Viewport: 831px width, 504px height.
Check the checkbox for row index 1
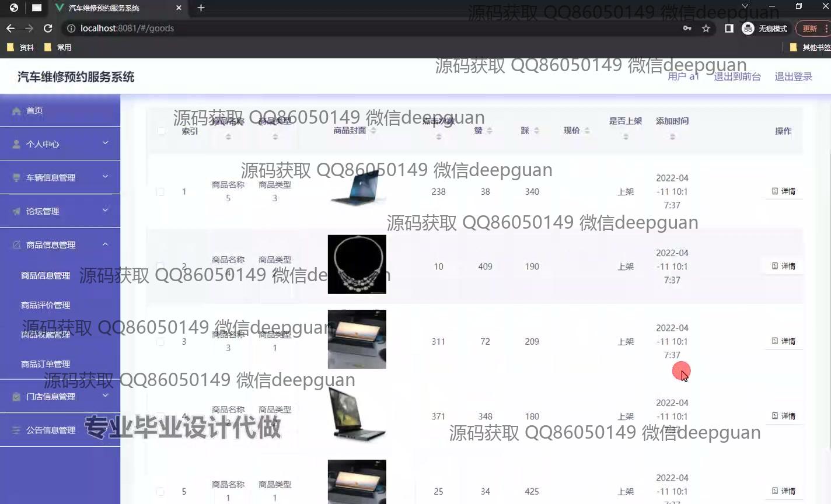(160, 191)
